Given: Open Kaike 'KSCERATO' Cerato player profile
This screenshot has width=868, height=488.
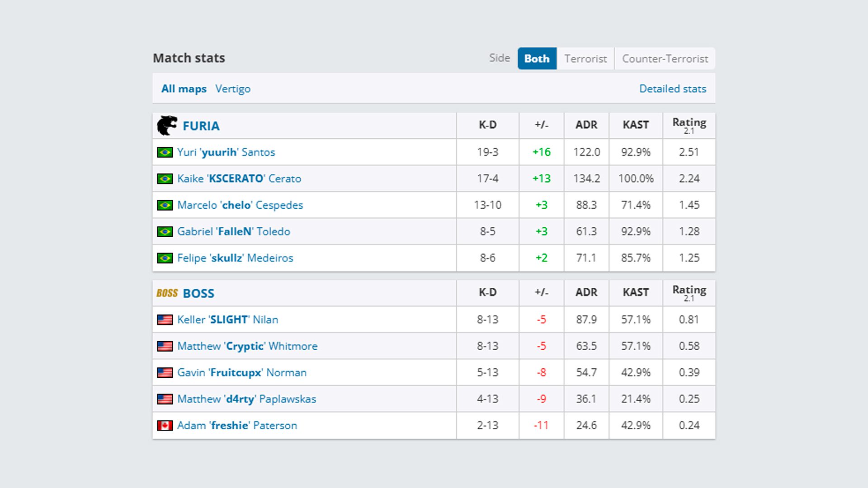Looking at the screenshot, I should point(239,178).
